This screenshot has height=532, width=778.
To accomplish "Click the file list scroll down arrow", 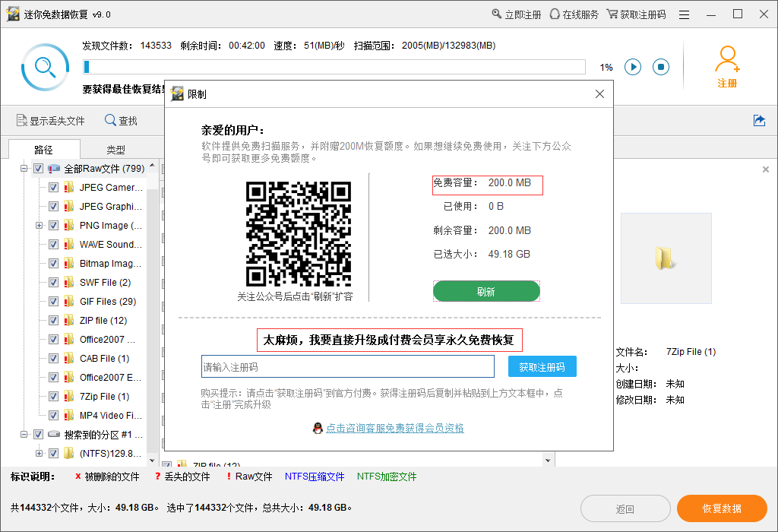I will (x=548, y=461).
